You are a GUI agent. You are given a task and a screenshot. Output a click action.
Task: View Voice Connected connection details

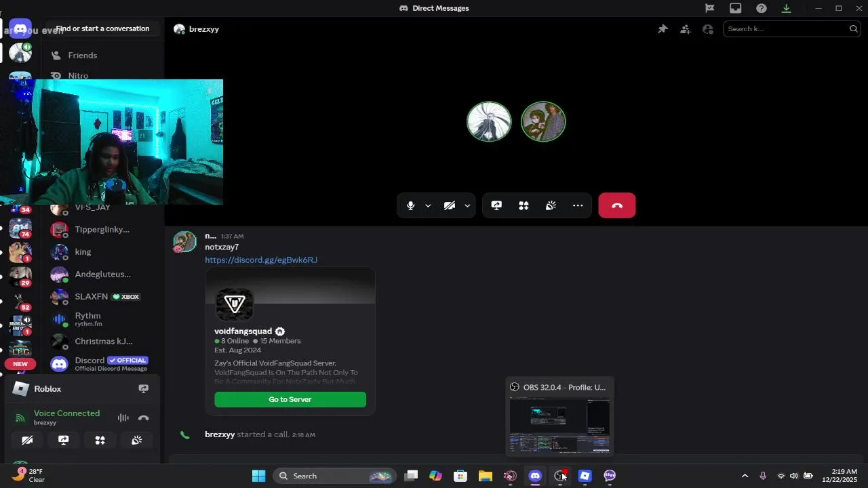[66, 413]
